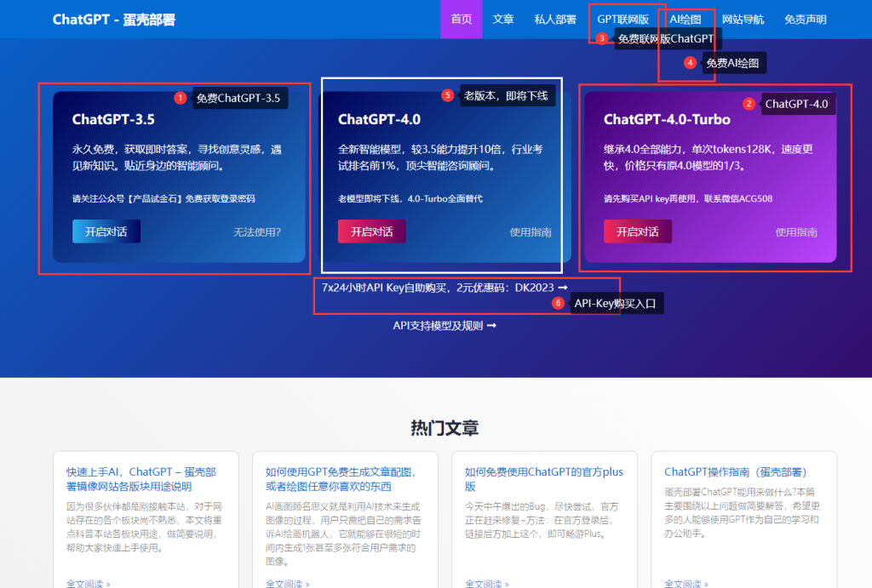Click the excerpt starting AI画图顾名思义
The image size is (872, 588).
343,534
